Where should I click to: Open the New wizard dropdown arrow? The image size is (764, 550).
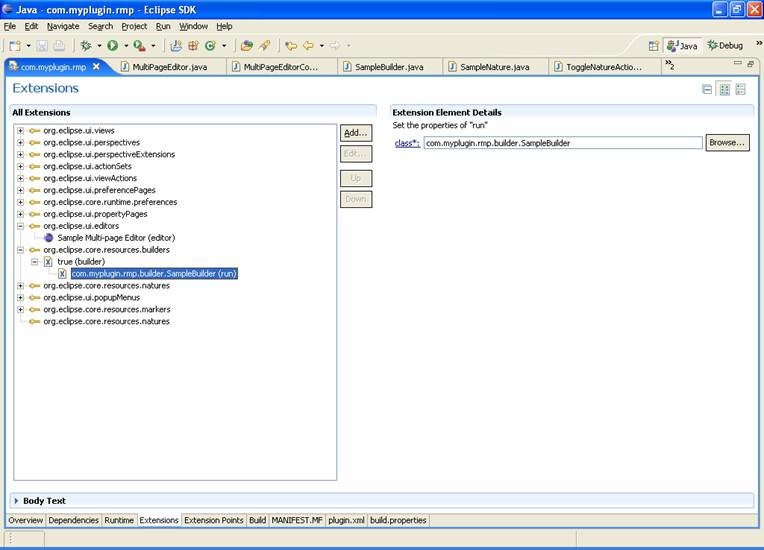tap(28, 46)
